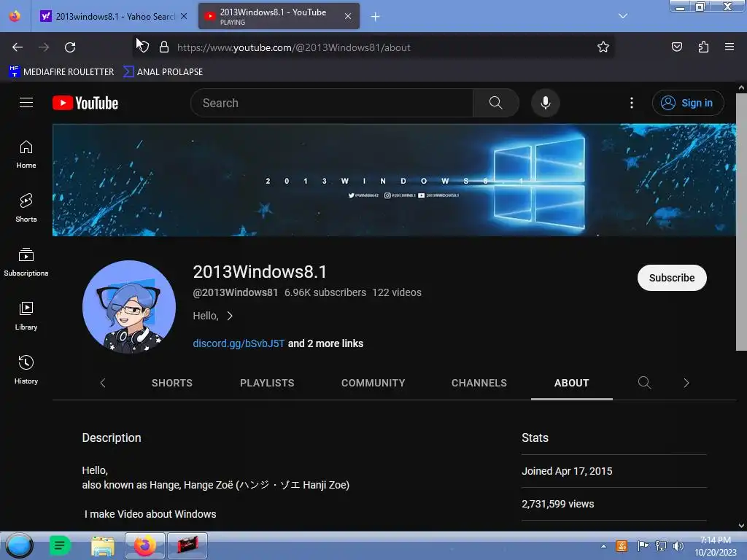The image size is (747, 560).
Task: Click the YouTube logo
Action: click(85, 103)
